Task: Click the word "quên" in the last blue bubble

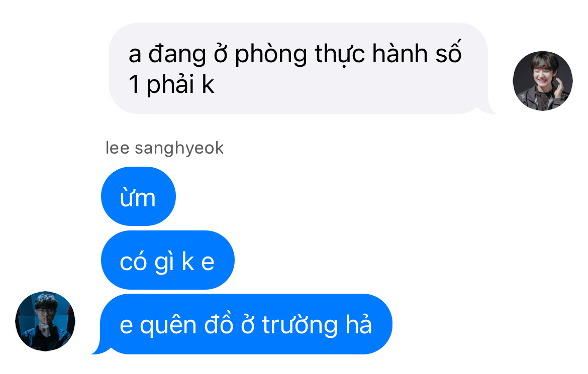Action: pos(168,325)
